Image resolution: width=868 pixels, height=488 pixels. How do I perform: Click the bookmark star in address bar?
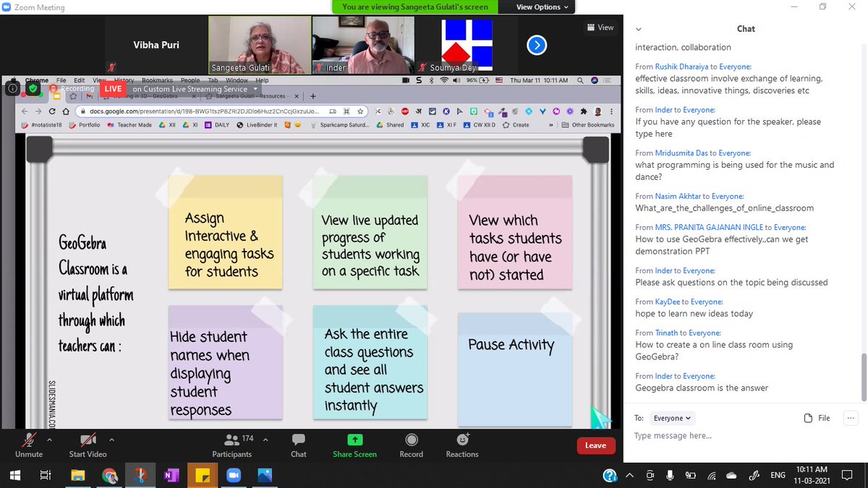pos(360,111)
